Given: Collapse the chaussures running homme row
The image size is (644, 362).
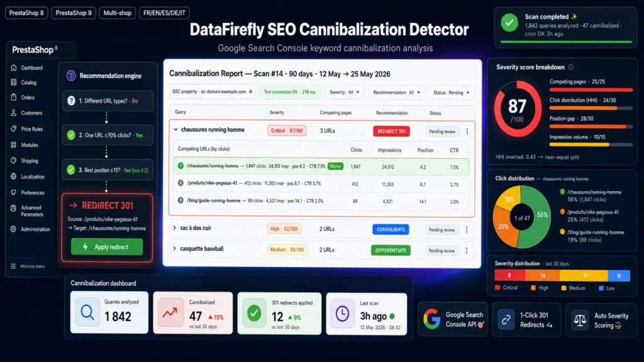Looking at the screenshot, I should point(175,129).
